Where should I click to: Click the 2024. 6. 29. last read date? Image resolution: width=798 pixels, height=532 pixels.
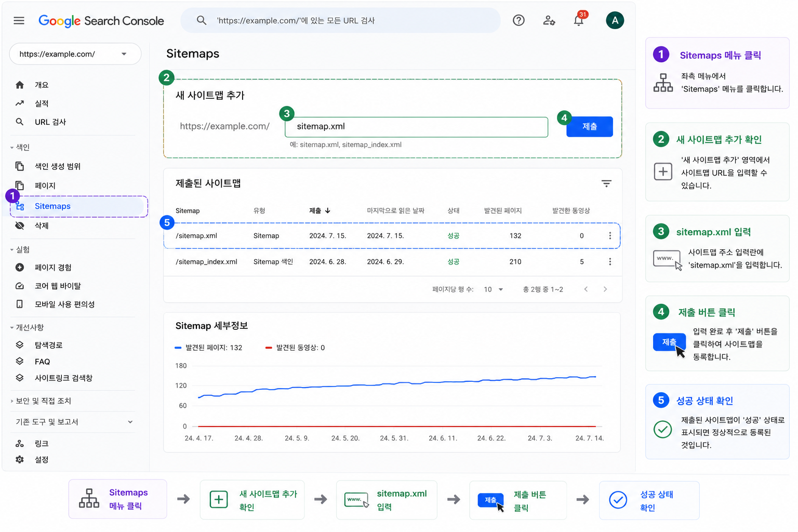coord(385,262)
